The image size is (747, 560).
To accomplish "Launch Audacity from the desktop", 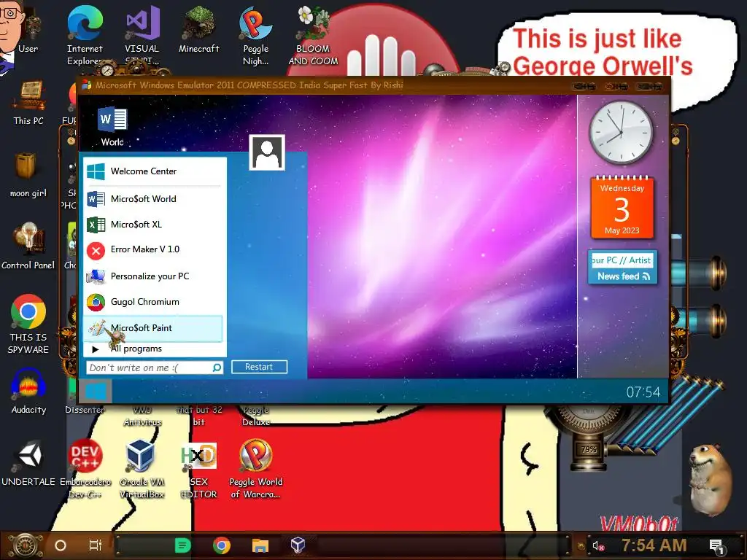I will coord(28,391).
